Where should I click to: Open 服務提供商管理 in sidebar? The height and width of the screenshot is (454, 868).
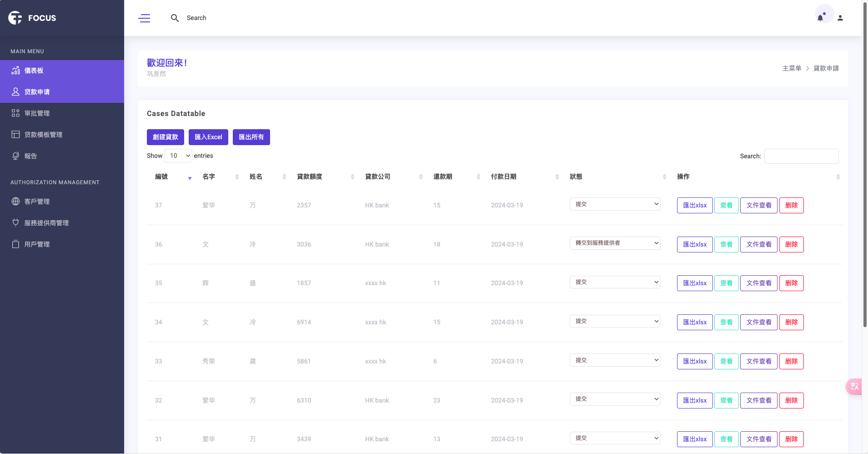pos(62,223)
